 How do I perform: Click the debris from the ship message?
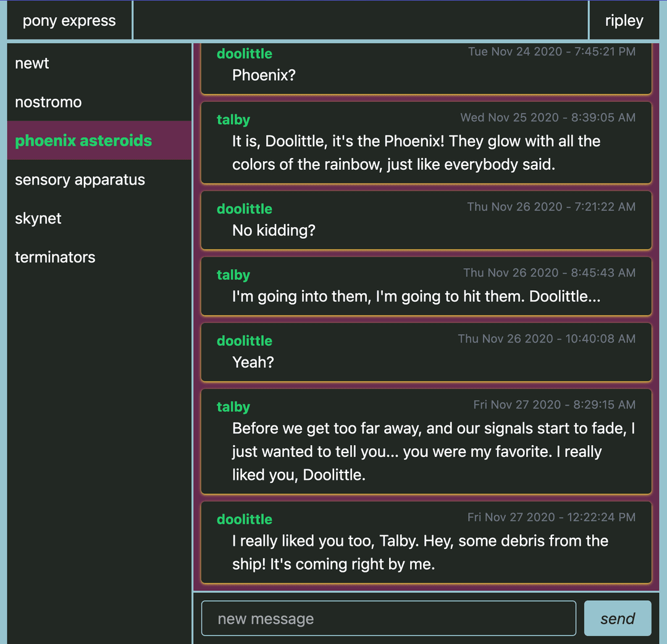(x=420, y=552)
